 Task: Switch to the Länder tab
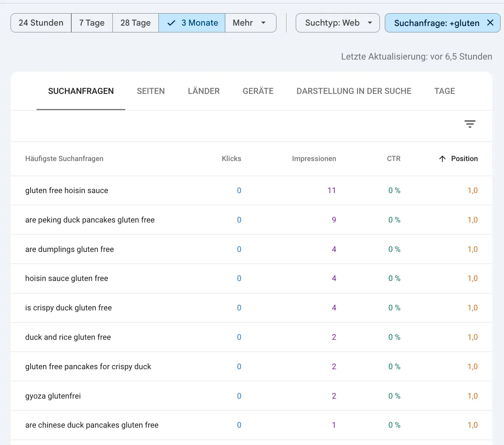(204, 91)
